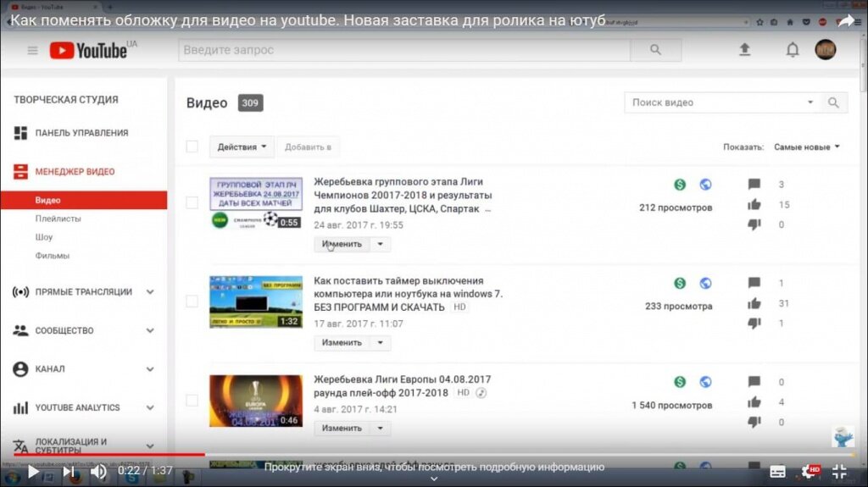Viewport: 868px width, 487px height.
Task: Click the share arrow in the player title bar
Action: (x=845, y=21)
